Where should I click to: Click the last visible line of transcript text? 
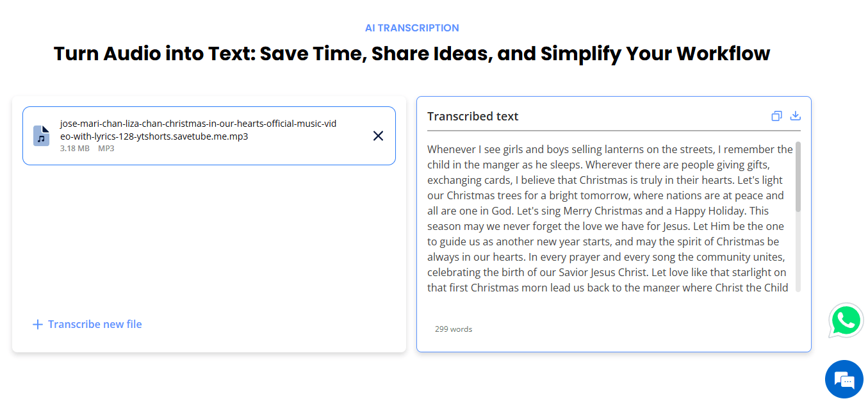pos(607,288)
